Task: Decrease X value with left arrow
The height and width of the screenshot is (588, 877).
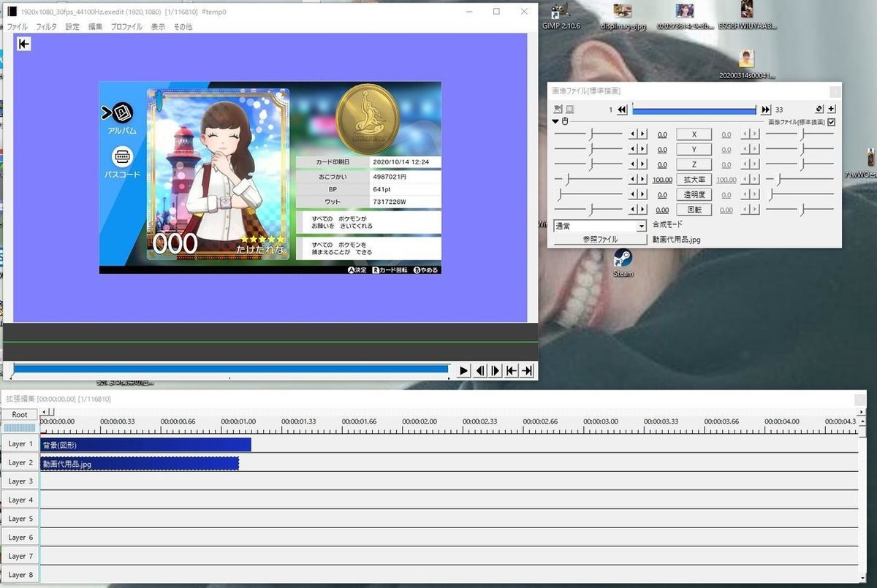Action: (x=634, y=134)
